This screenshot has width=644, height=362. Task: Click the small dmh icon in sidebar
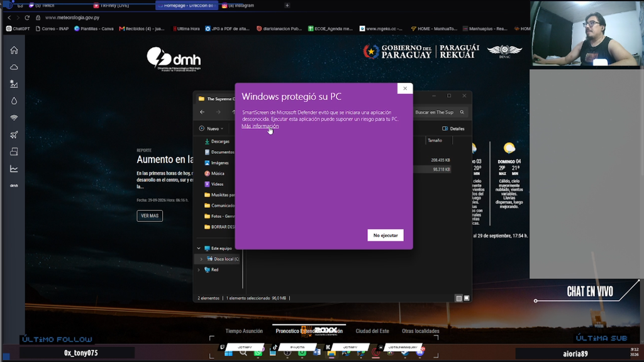[14, 185]
